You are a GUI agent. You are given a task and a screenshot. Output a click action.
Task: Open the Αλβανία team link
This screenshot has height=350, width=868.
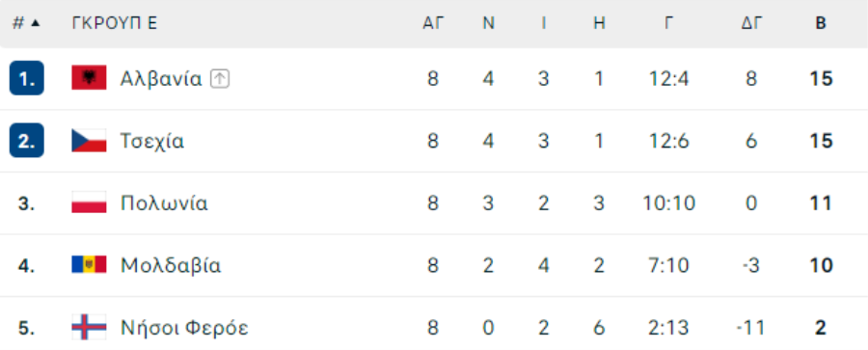point(161,79)
